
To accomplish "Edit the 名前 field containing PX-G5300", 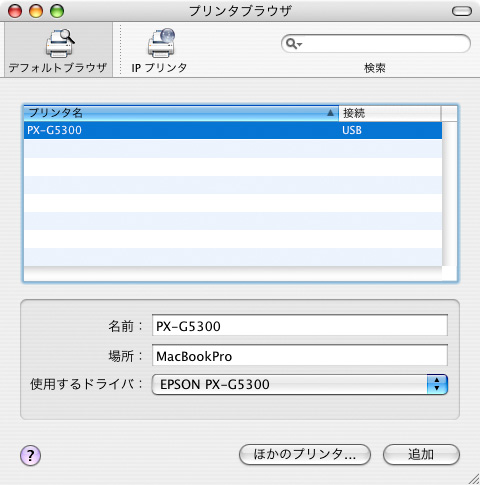I will tap(299, 325).
